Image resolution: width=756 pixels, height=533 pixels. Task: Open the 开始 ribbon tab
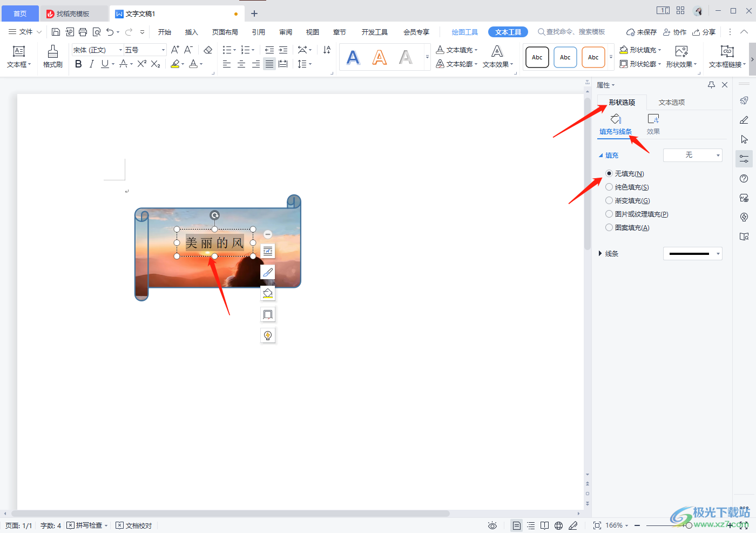click(x=165, y=32)
